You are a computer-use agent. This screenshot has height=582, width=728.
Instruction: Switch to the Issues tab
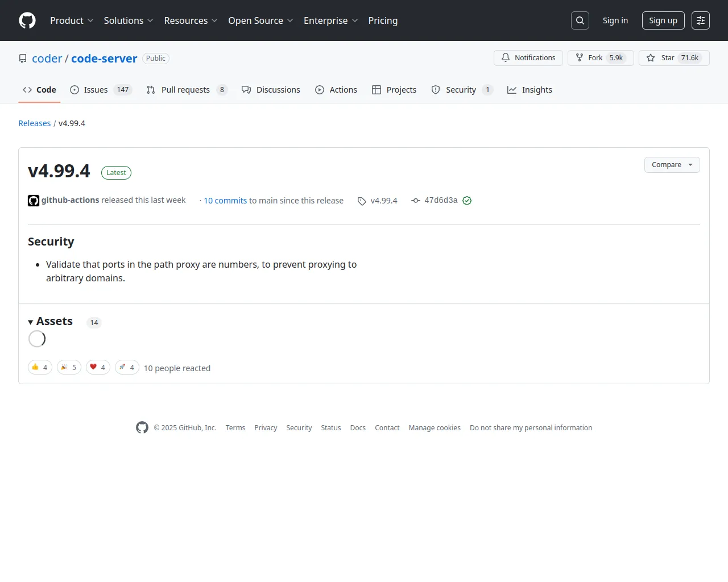101,90
